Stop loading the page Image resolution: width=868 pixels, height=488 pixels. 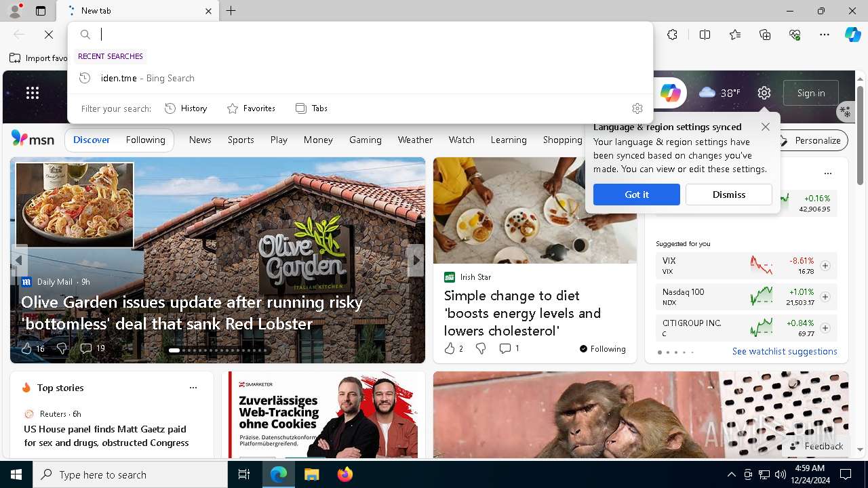pyautogui.click(x=49, y=35)
